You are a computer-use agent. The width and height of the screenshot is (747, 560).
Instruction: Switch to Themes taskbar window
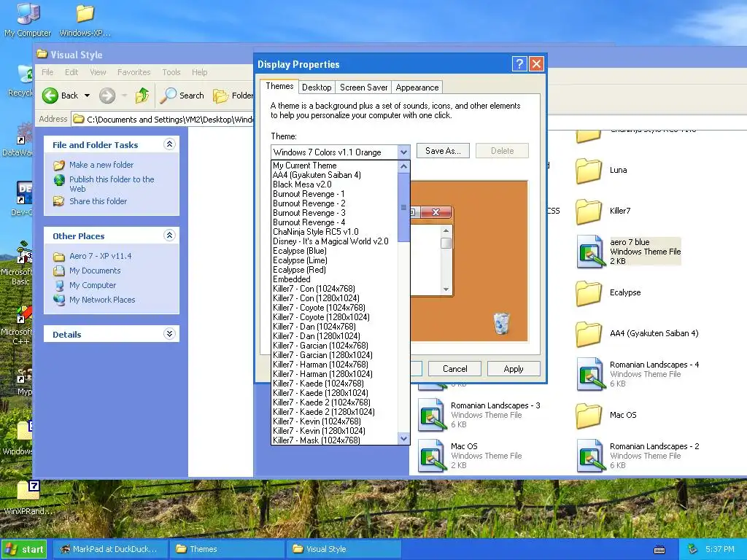(227, 549)
